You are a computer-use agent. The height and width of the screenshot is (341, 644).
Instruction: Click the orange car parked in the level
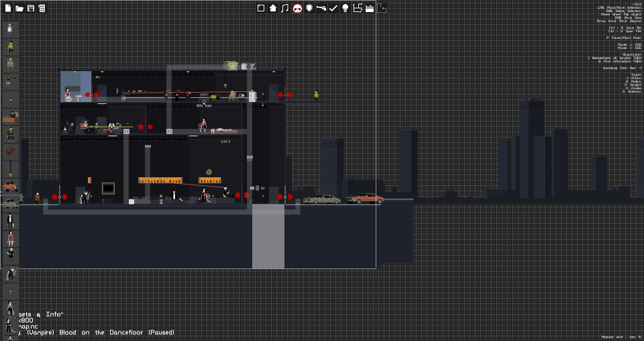(365, 199)
